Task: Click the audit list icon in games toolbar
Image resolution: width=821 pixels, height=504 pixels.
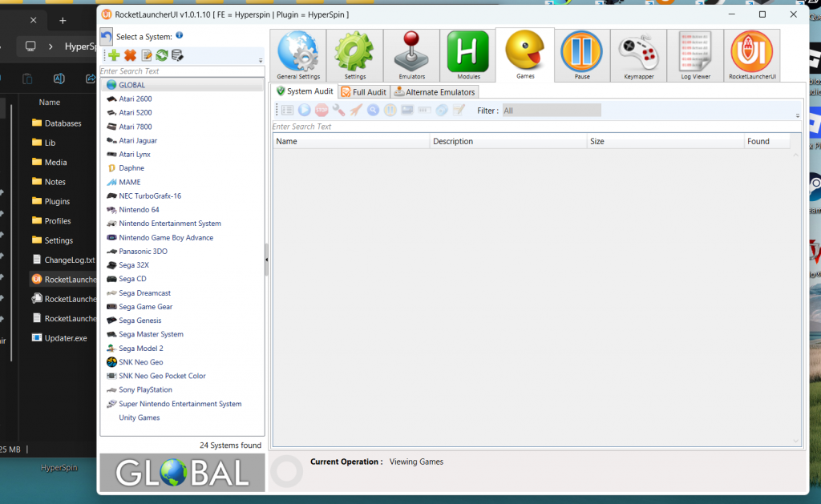Action: pyautogui.click(x=287, y=110)
